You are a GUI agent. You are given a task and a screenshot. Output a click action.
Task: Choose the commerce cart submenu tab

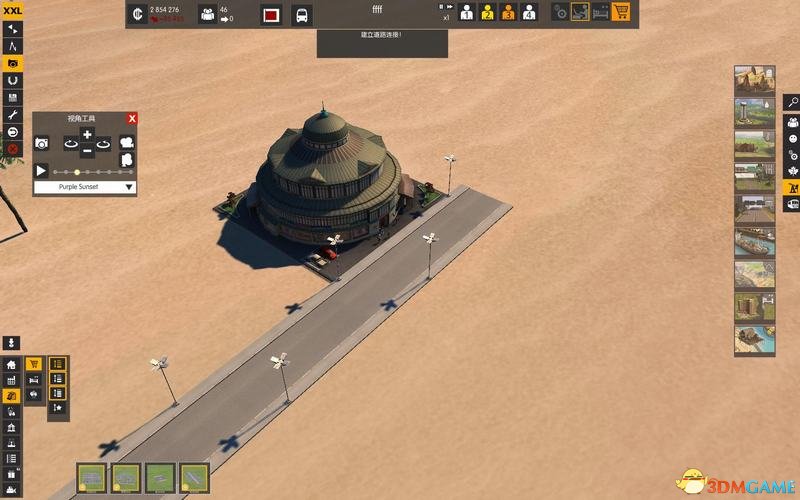click(34, 364)
